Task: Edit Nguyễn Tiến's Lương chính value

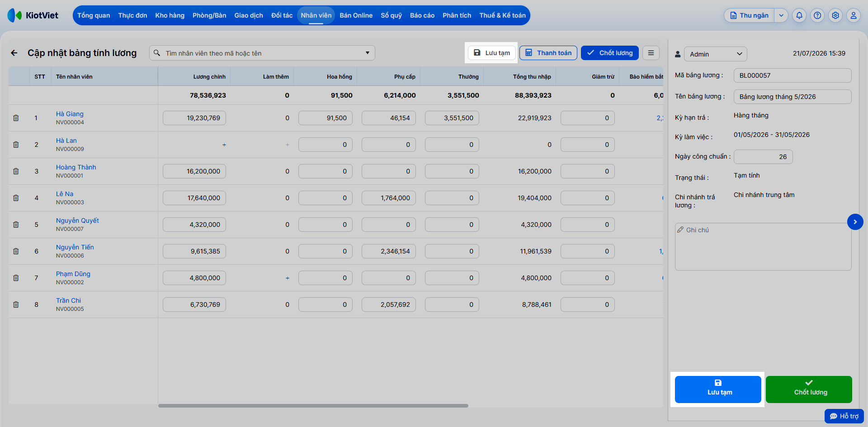Action: click(194, 251)
